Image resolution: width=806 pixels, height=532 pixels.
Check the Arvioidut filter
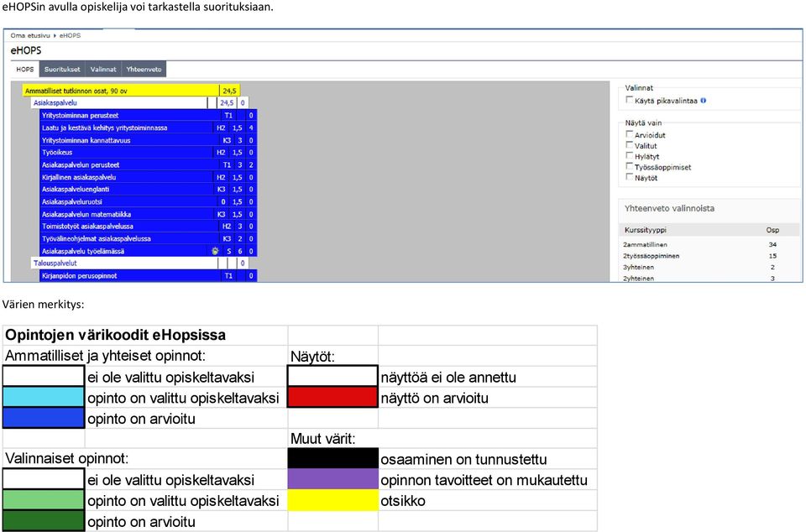tap(629, 134)
